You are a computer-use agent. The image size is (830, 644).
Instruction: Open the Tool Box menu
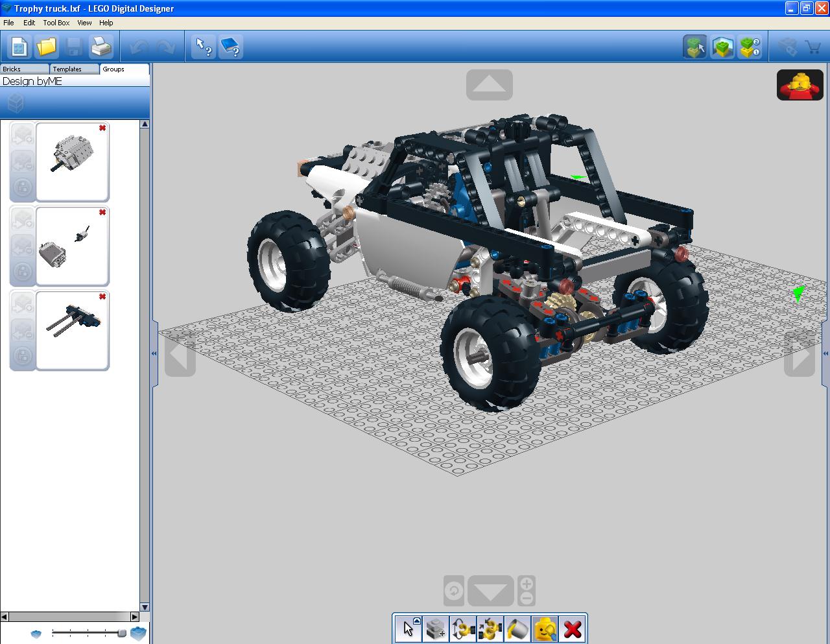[56, 23]
